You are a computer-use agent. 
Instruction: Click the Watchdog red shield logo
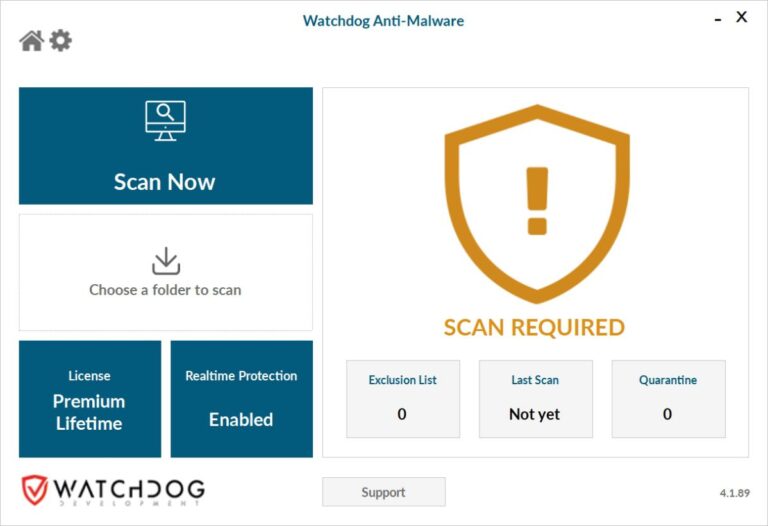(34, 490)
